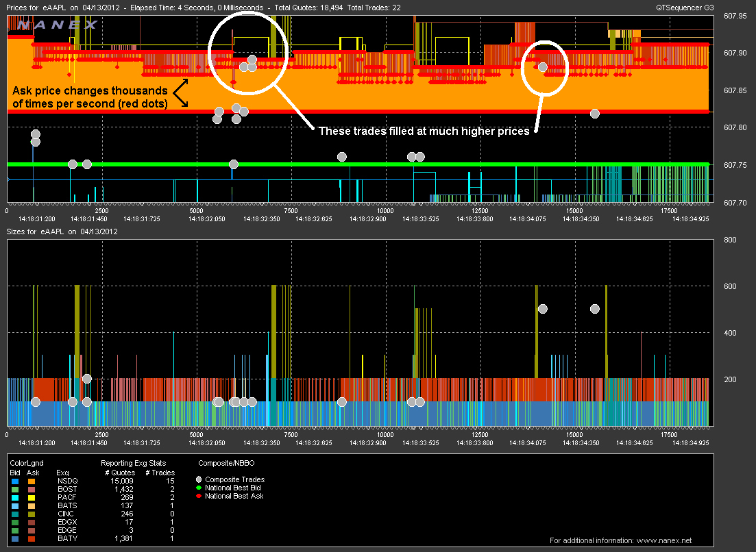Select the 'BOST' exchange label

point(67,489)
